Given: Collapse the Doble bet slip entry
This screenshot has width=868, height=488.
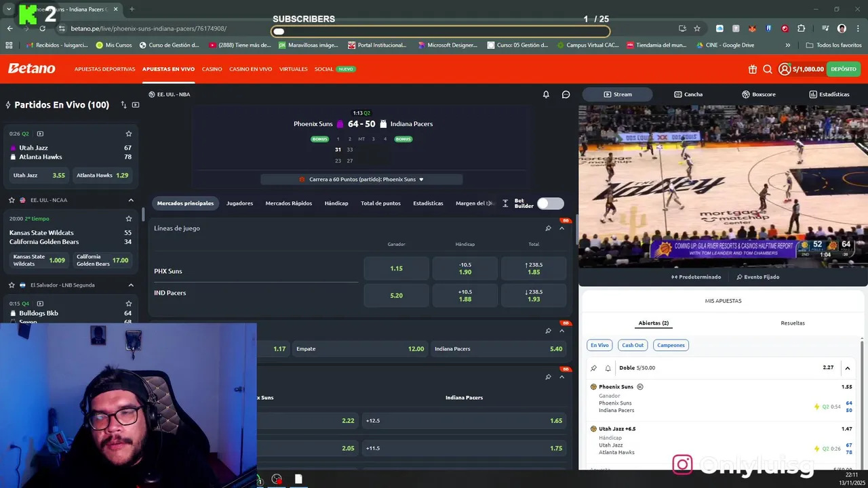Looking at the screenshot, I should 848,368.
